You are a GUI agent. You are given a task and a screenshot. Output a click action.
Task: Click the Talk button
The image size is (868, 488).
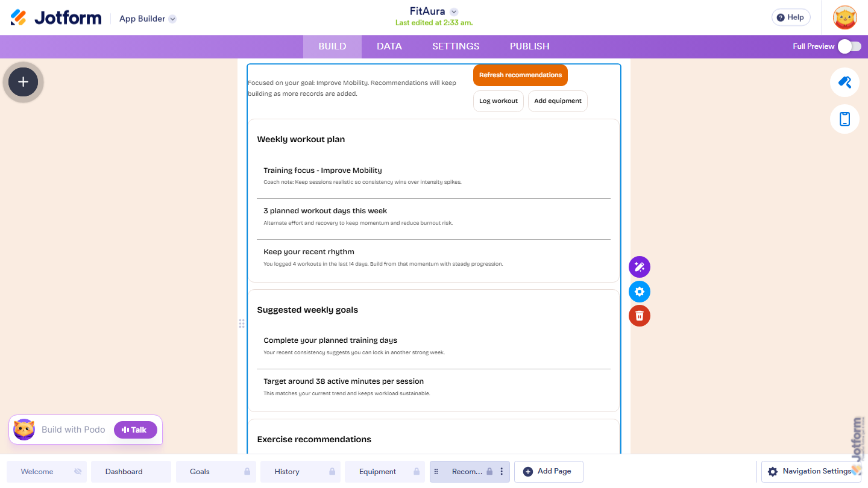(x=136, y=430)
